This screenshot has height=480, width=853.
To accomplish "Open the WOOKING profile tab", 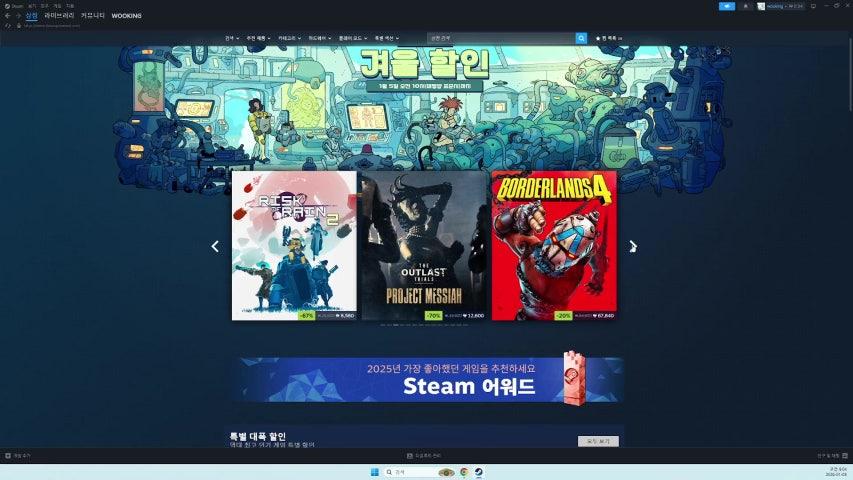I will pyautogui.click(x=126, y=16).
